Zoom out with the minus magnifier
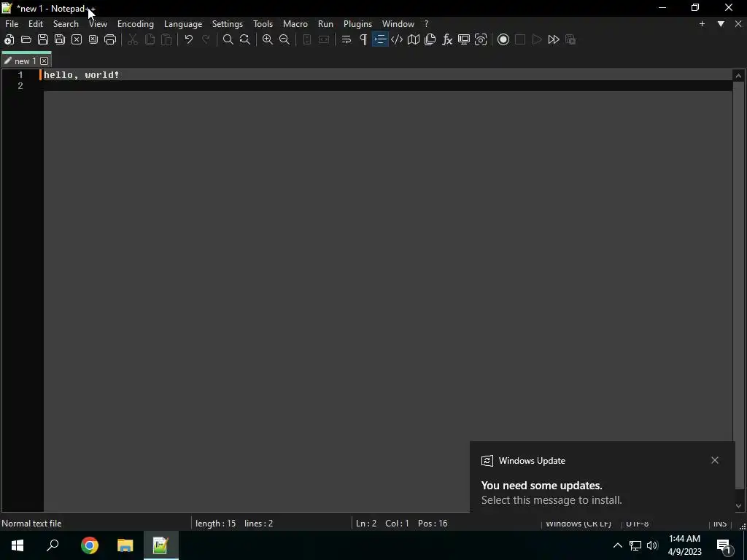 tap(285, 39)
